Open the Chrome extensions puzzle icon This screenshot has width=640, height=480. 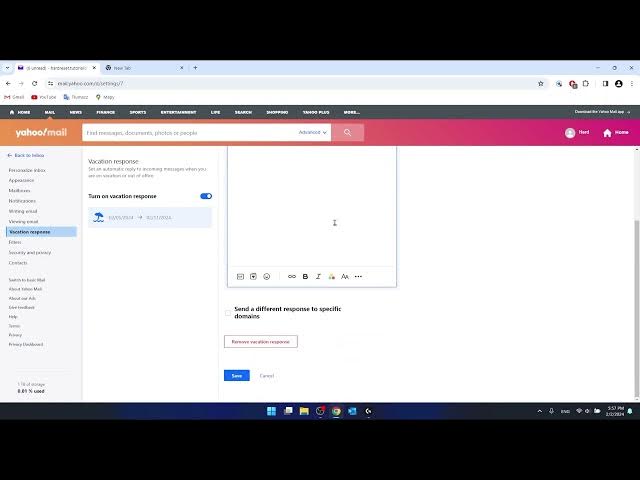click(x=586, y=84)
